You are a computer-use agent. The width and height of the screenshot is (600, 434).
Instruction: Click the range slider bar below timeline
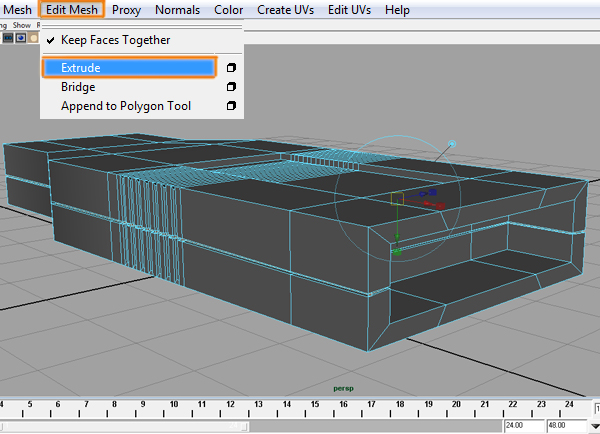tap(124, 426)
